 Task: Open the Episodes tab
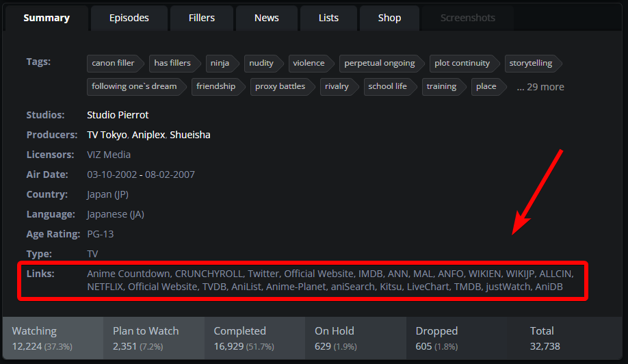tap(129, 18)
